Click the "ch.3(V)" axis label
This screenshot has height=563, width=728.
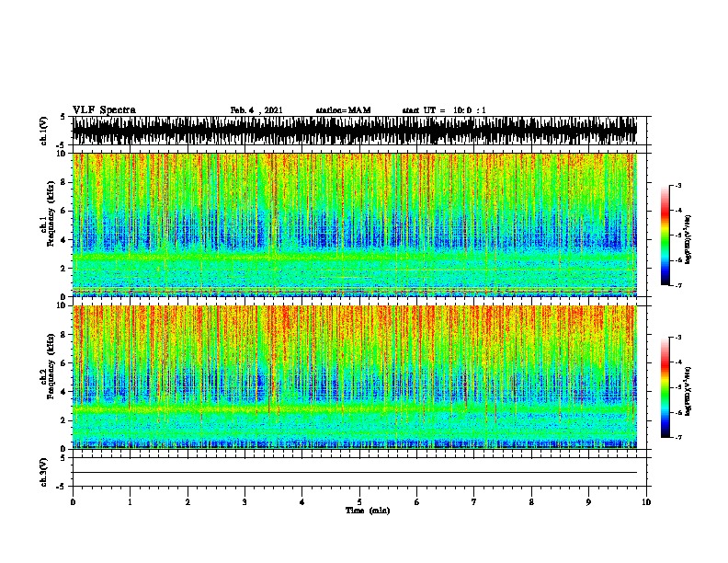click(43, 472)
